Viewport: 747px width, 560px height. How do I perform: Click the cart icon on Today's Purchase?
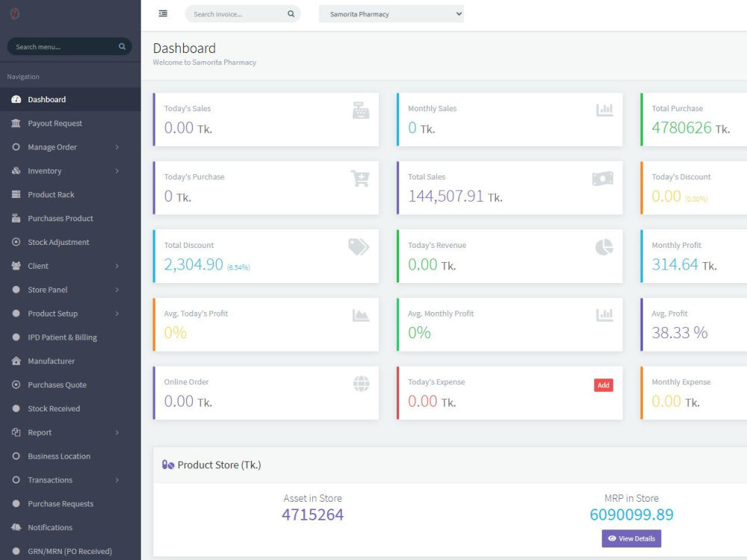tap(360, 178)
